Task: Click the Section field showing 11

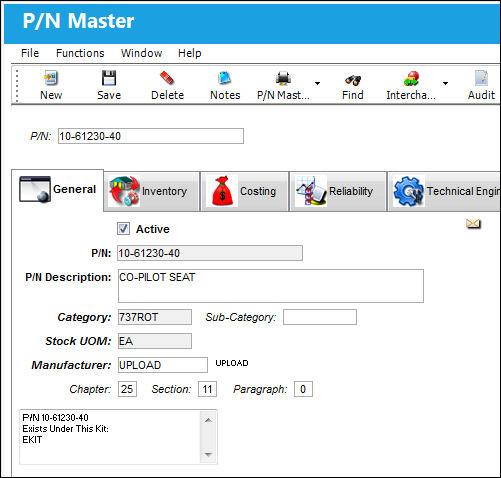Action: click(207, 389)
